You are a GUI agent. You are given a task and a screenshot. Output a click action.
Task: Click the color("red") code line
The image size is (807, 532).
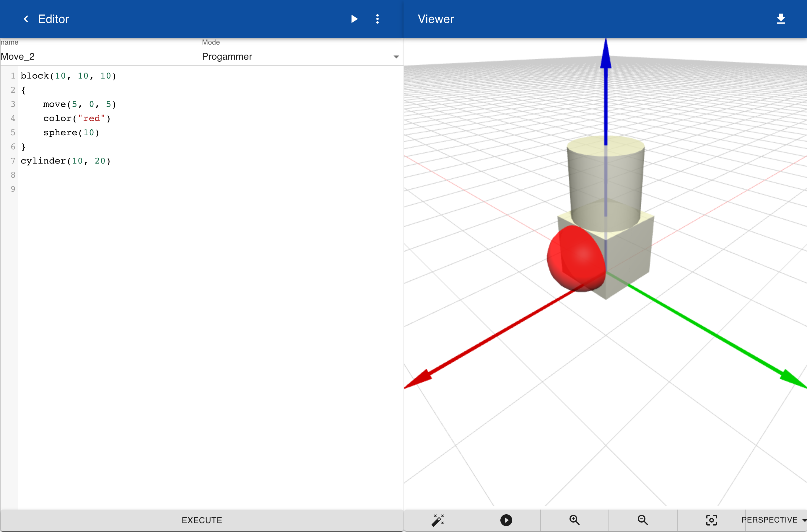[x=77, y=118]
